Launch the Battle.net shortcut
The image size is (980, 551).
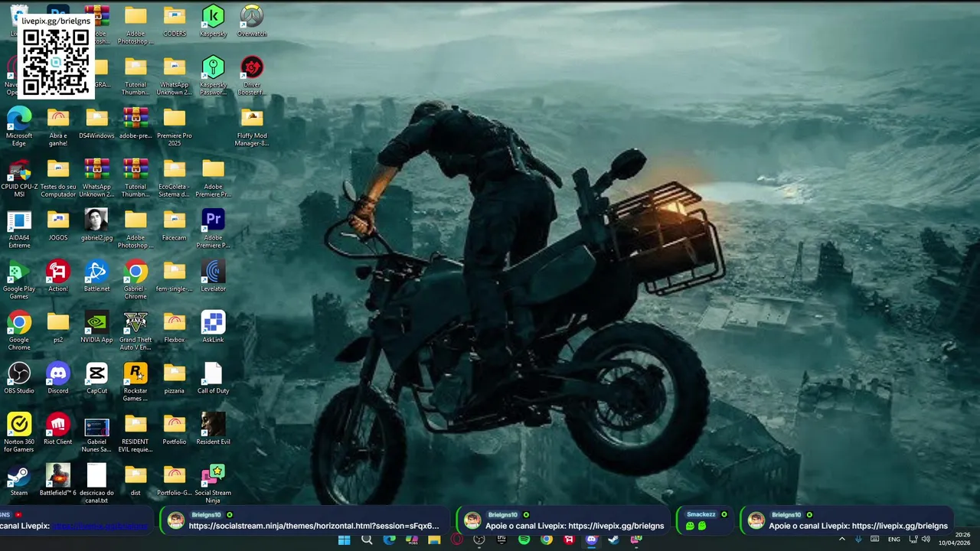[96, 275]
